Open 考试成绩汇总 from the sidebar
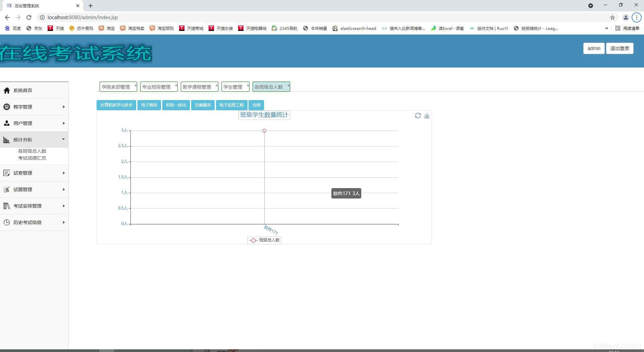 [x=33, y=158]
